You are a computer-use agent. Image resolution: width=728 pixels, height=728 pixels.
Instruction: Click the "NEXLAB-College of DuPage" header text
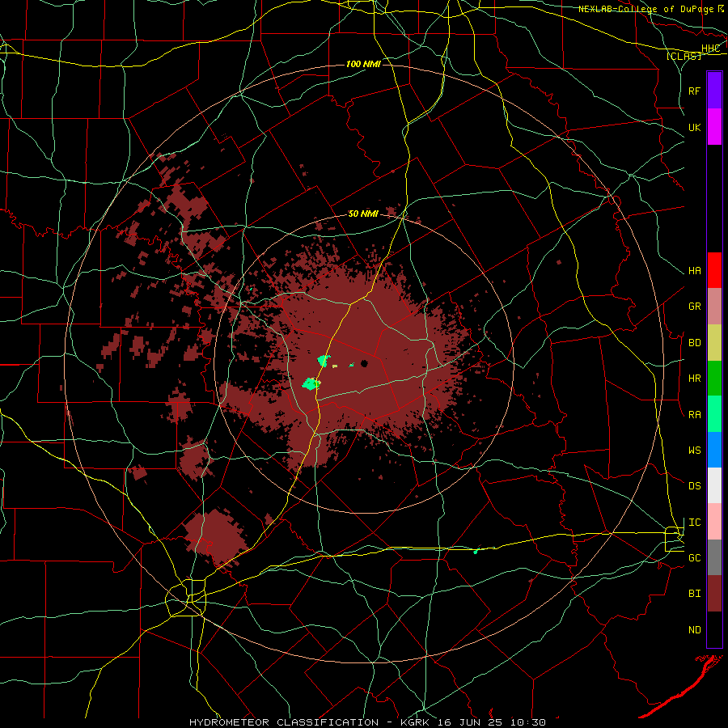(645, 9)
